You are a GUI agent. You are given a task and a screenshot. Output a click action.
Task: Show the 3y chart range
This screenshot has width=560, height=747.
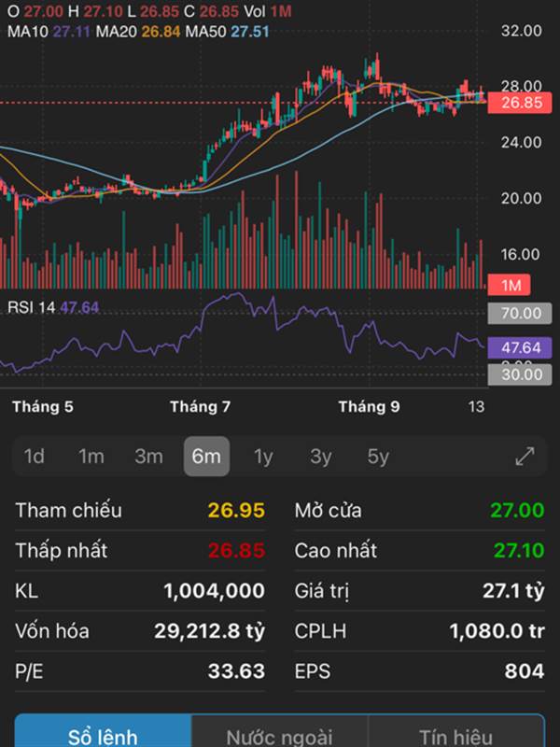(320, 457)
